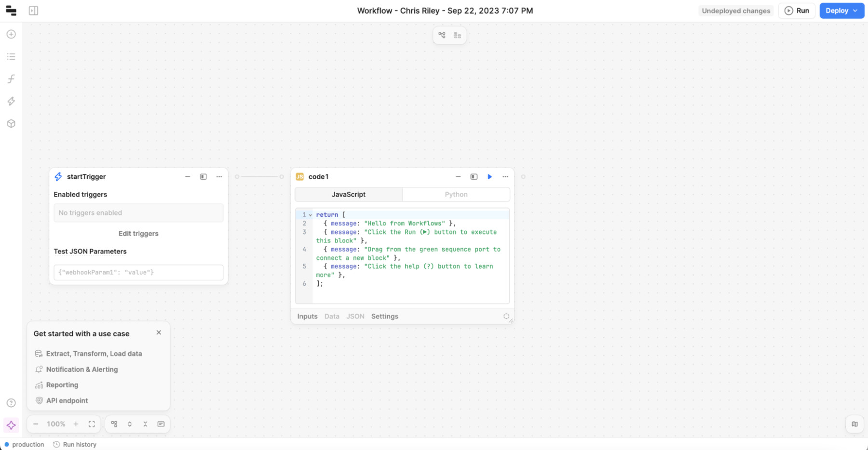Click the add block plus icon
This screenshot has height=450, width=868.
[x=11, y=34]
